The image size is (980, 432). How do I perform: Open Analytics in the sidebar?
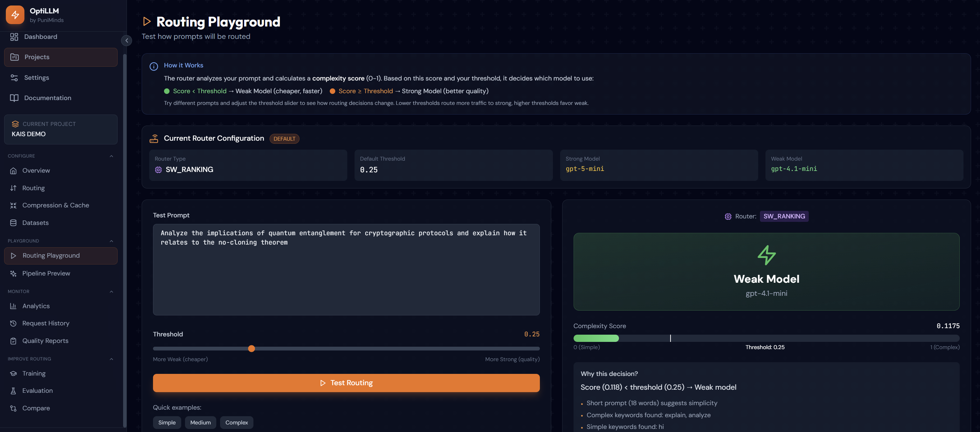(36, 306)
